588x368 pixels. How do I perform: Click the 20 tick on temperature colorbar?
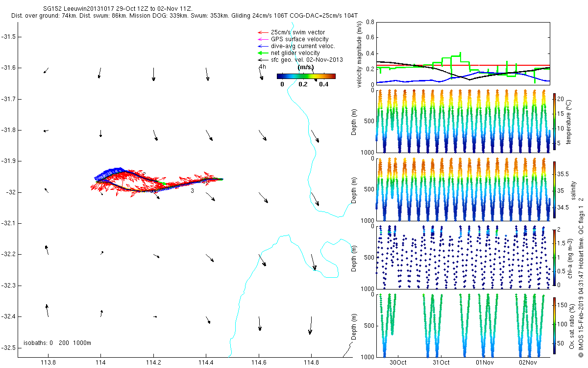click(562, 99)
